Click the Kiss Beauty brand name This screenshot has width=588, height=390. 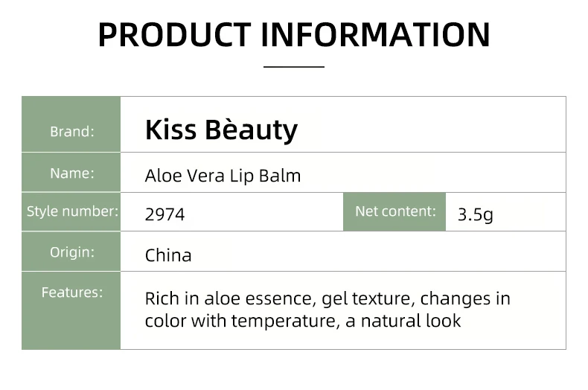pyautogui.click(x=221, y=130)
